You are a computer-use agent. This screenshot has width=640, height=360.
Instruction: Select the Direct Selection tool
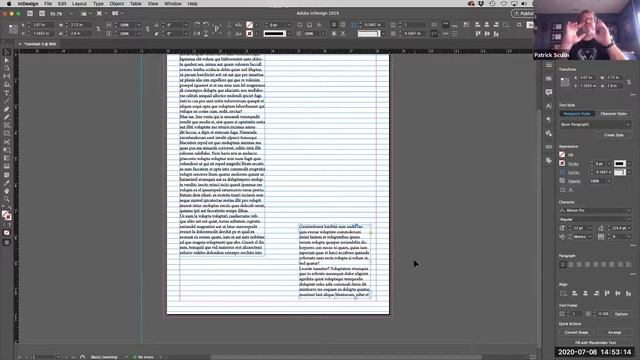[7, 60]
